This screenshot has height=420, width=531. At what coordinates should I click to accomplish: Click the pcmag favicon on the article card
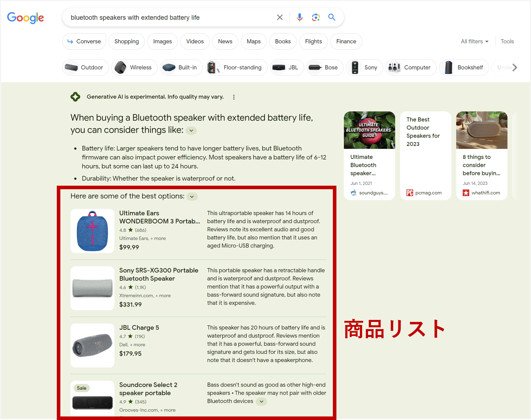point(410,193)
